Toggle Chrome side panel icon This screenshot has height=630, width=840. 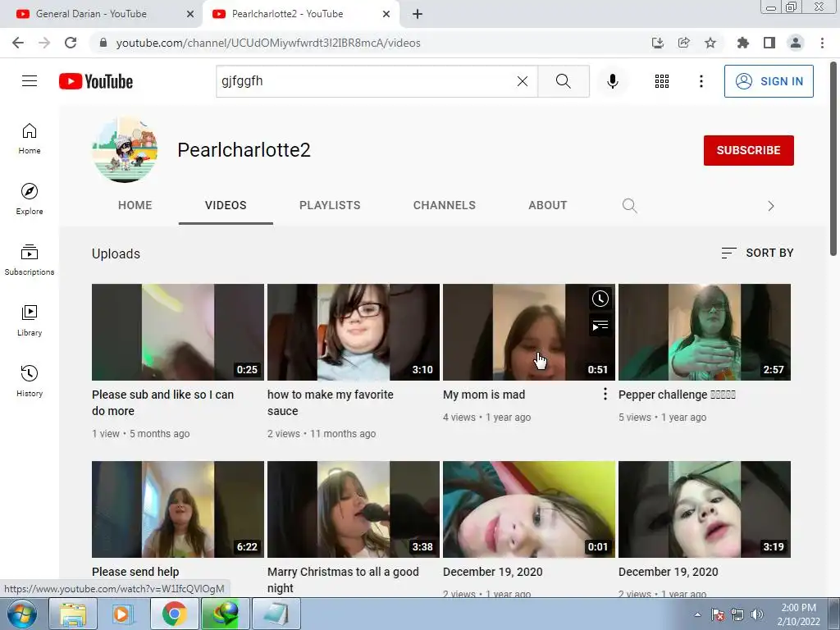(769, 43)
